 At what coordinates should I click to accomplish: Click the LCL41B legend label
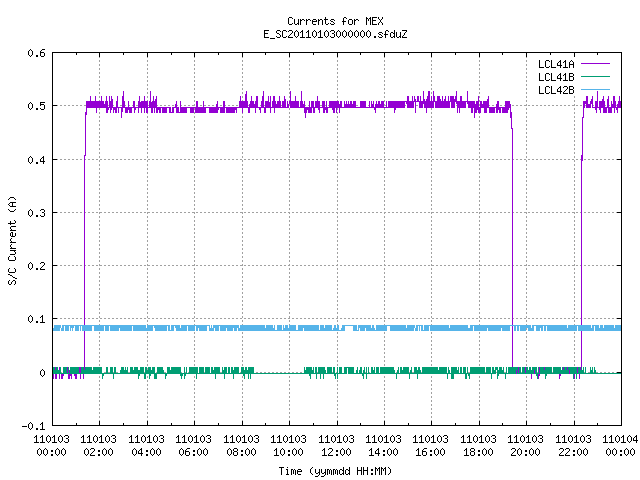556,77
